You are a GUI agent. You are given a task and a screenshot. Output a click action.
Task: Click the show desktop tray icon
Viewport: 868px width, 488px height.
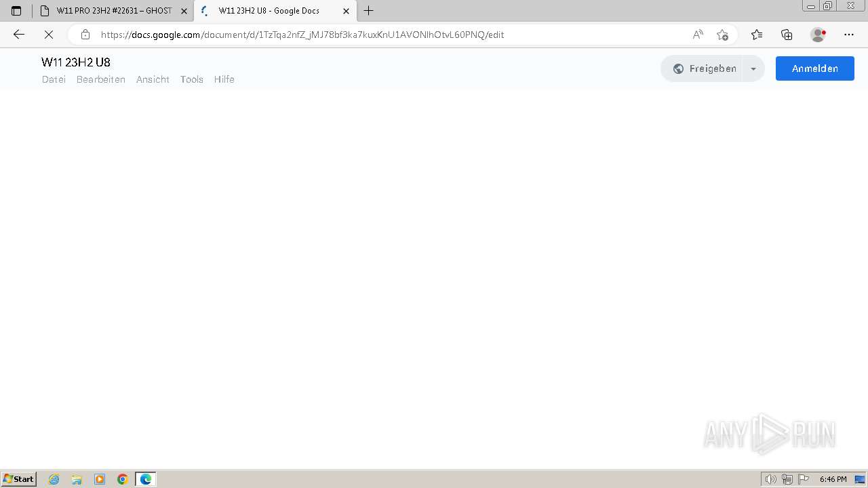coord(860,479)
